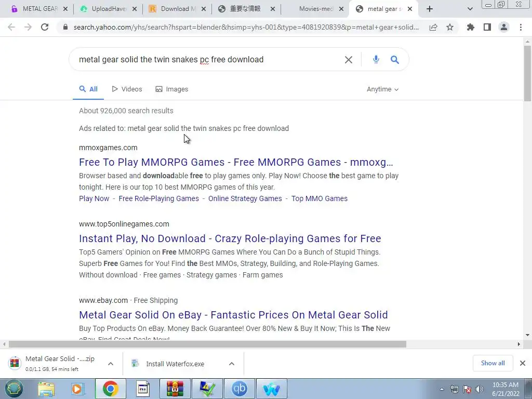Click mmoxgames.com ad domain text
The image size is (532, 399).
pos(108,148)
